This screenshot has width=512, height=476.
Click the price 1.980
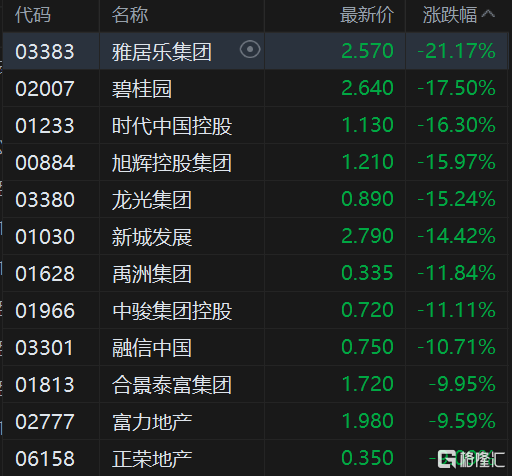pyautogui.click(x=367, y=421)
